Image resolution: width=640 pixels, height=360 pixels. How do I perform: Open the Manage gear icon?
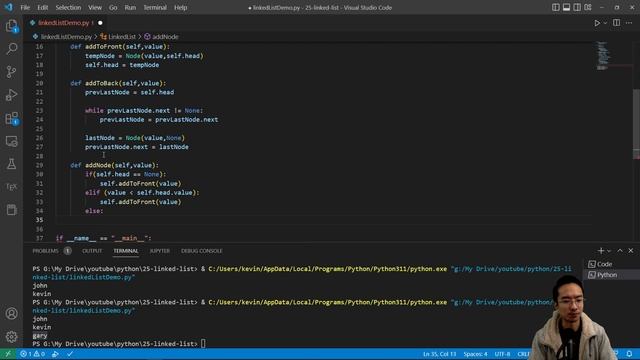pos(11,336)
